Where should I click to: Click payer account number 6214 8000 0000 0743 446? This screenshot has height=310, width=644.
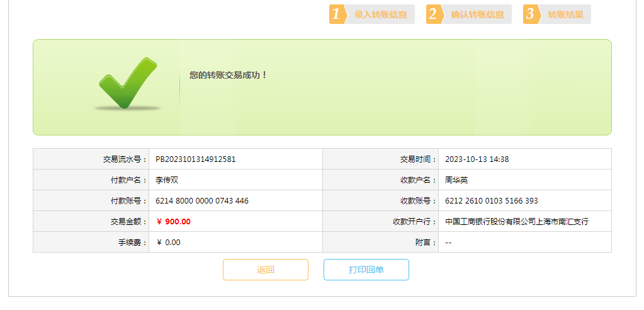202,201
